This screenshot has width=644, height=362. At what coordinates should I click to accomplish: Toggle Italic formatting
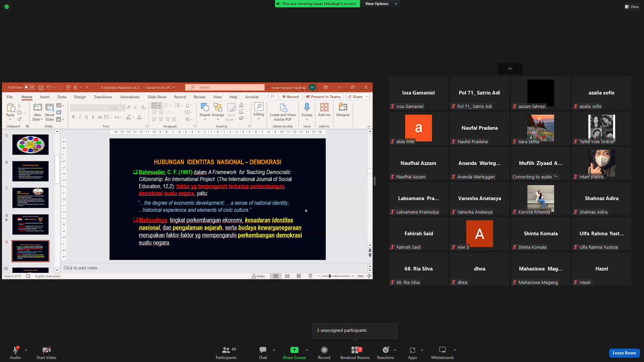[80, 117]
